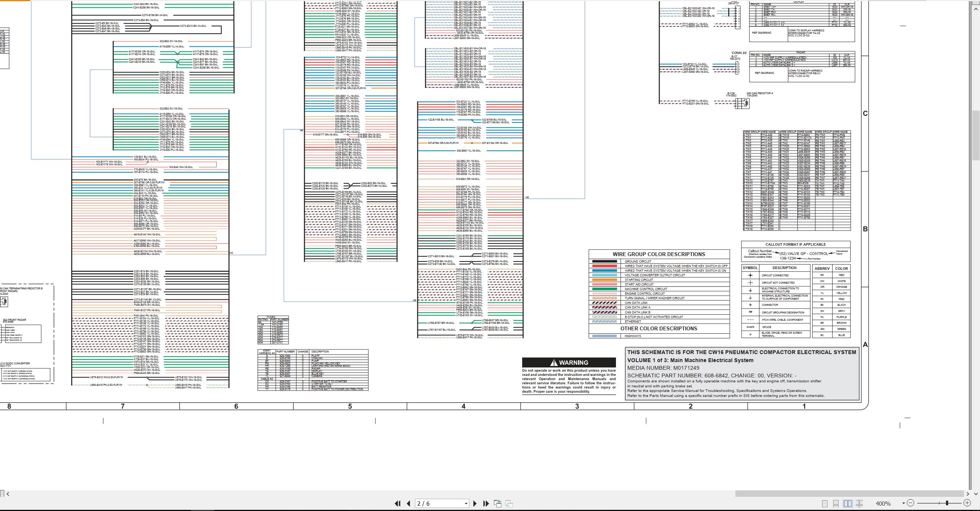
Task: Click the VOLUME 1 of 3 title line
Action: pyautogui.click(x=690, y=360)
